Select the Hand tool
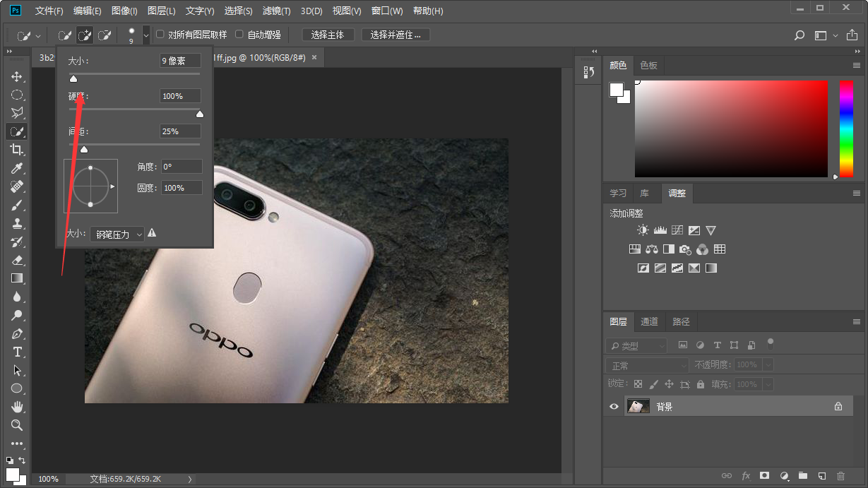Viewport: 868px width, 488px height. tap(17, 407)
